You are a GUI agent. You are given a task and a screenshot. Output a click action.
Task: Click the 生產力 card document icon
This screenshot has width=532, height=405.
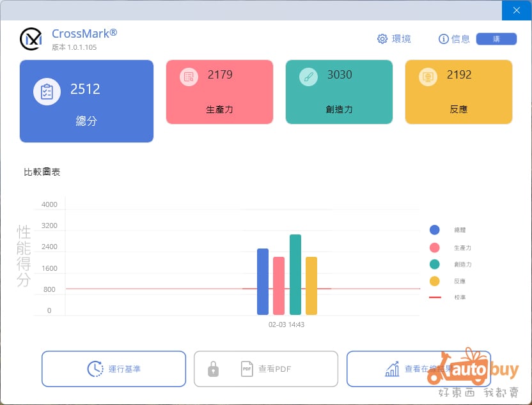[189, 77]
